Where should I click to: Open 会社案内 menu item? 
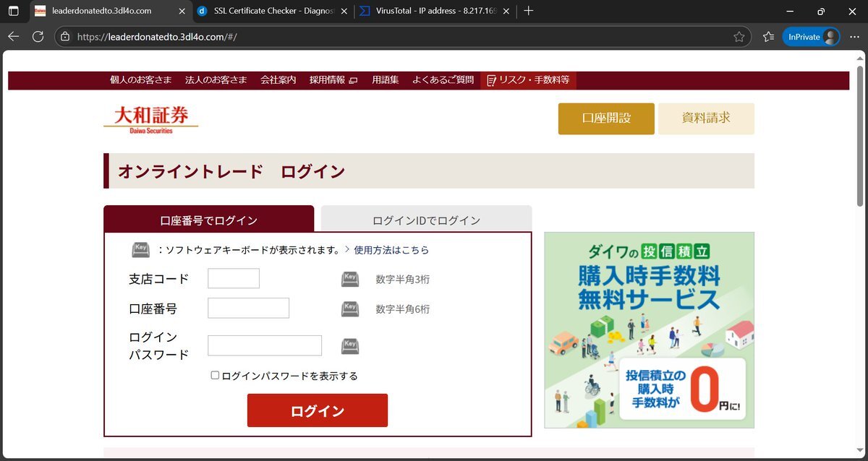click(x=278, y=80)
